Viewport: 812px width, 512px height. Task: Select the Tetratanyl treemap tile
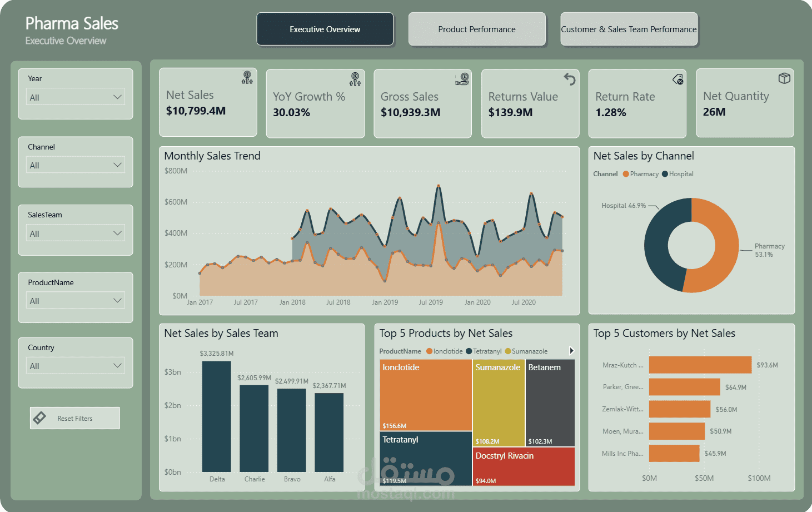pyautogui.click(x=426, y=459)
